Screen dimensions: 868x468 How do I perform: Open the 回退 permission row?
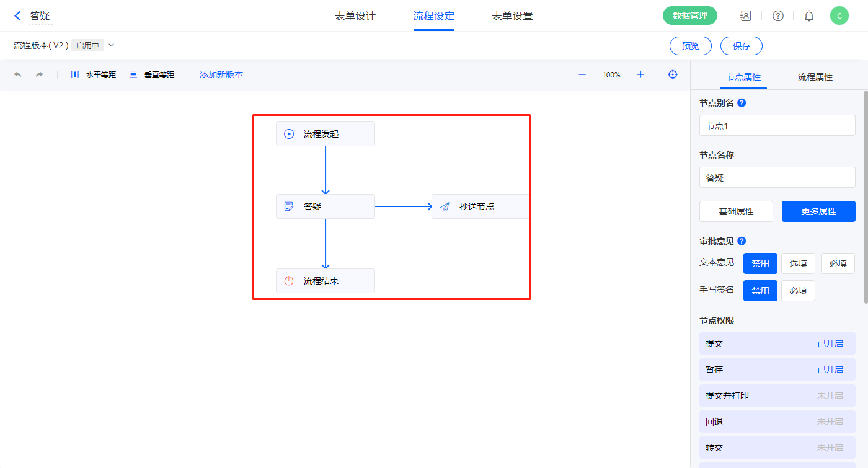coord(777,422)
